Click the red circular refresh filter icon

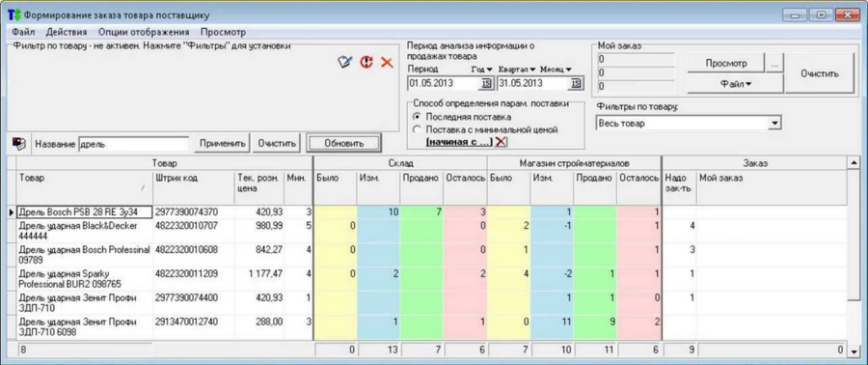click(366, 62)
